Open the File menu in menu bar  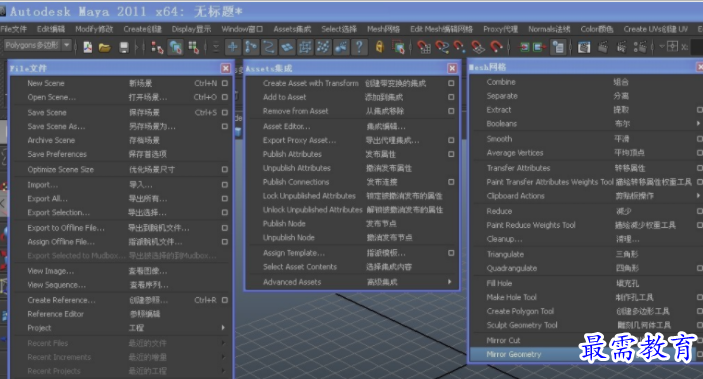[x=13, y=29]
